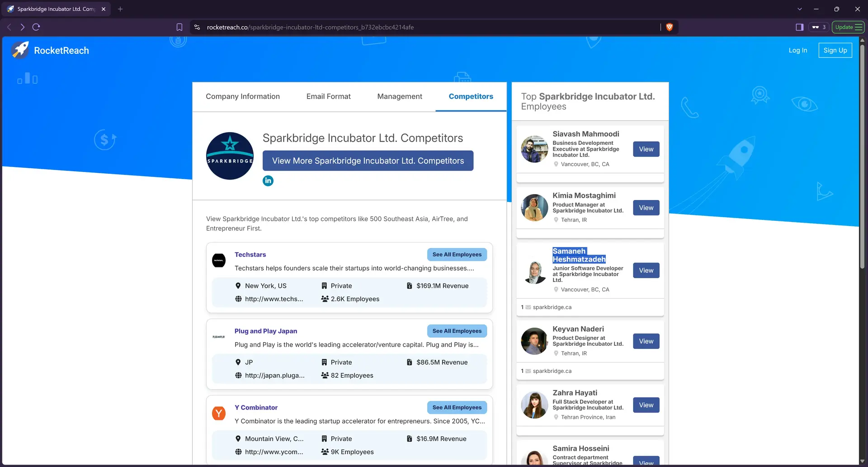Click the page vertical scrollbar
868x467 pixels.
pos(862,156)
